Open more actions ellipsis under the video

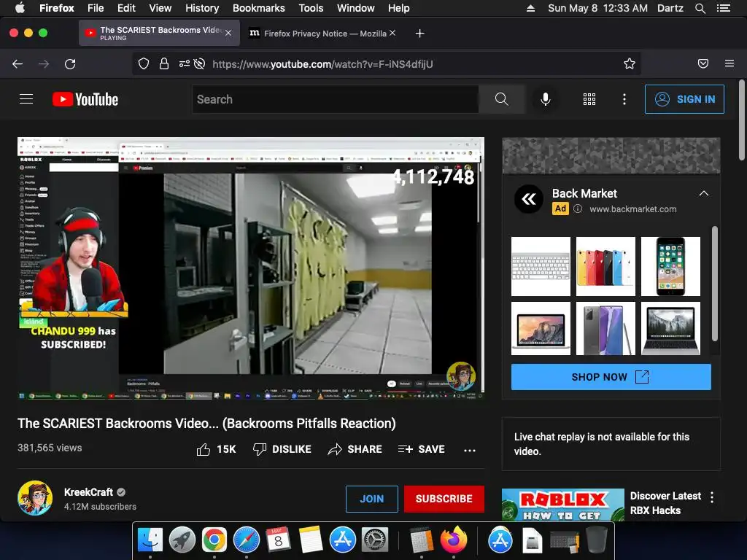pyautogui.click(x=470, y=450)
